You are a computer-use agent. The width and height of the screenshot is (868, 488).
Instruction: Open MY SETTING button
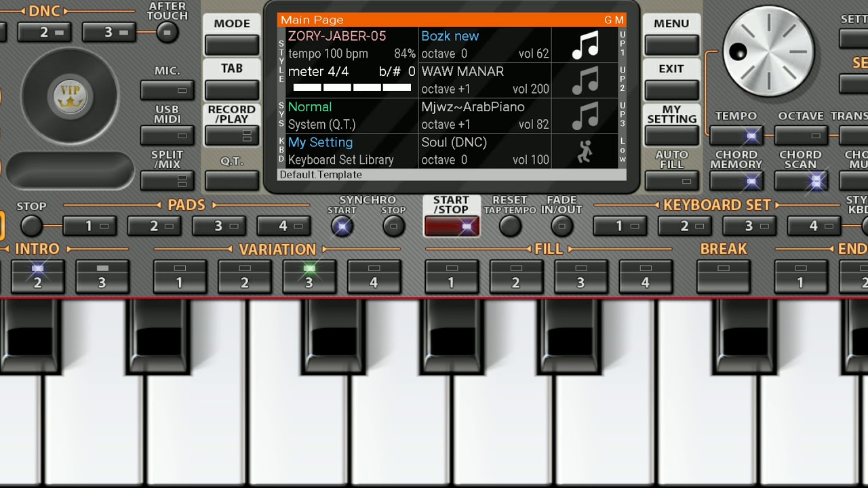tap(671, 135)
